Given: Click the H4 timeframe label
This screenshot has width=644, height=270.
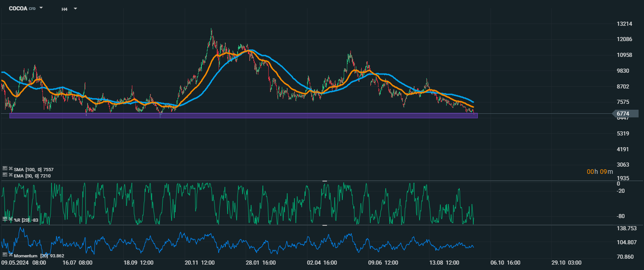Looking at the screenshot, I should pyautogui.click(x=65, y=9).
